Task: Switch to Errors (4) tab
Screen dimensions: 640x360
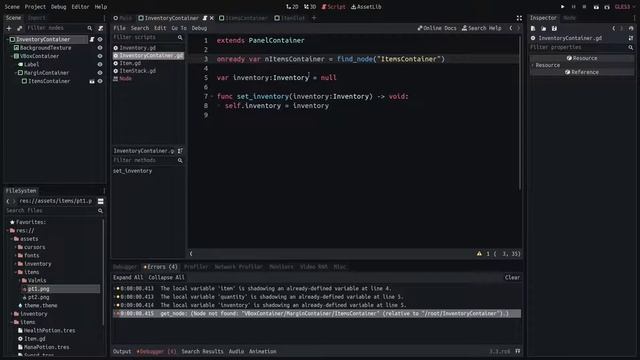Action: click(x=161, y=267)
